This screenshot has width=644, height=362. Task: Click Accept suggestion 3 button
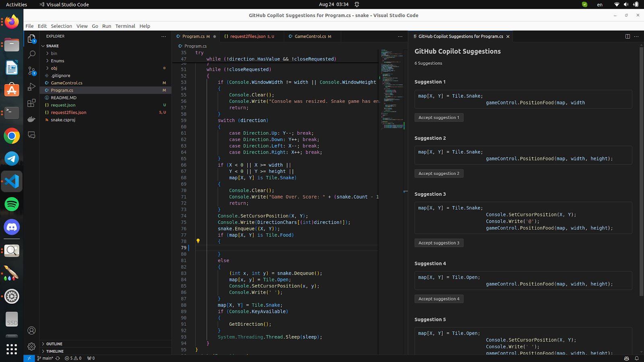(x=439, y=243)
